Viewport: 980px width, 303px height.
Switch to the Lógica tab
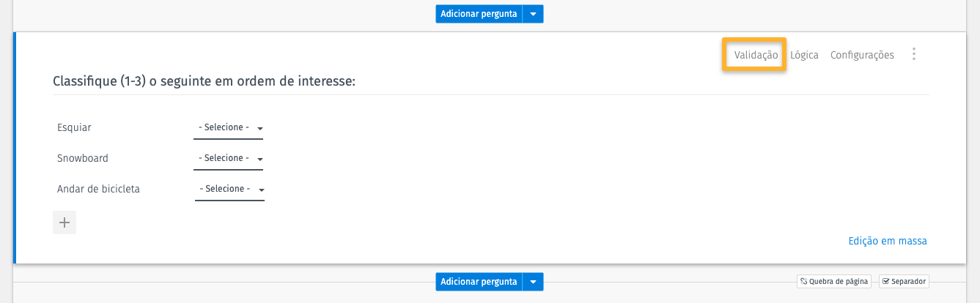click(804, 55)
